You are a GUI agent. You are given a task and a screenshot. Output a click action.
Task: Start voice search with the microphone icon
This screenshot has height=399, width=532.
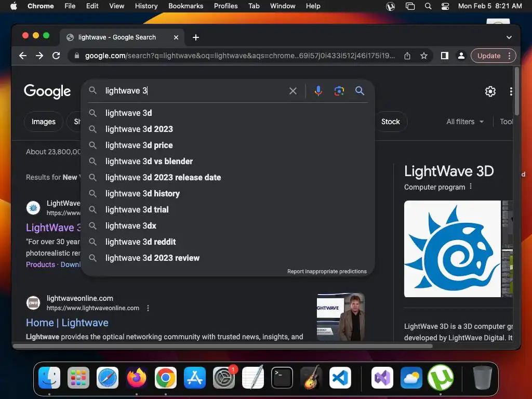pos(318,91)
